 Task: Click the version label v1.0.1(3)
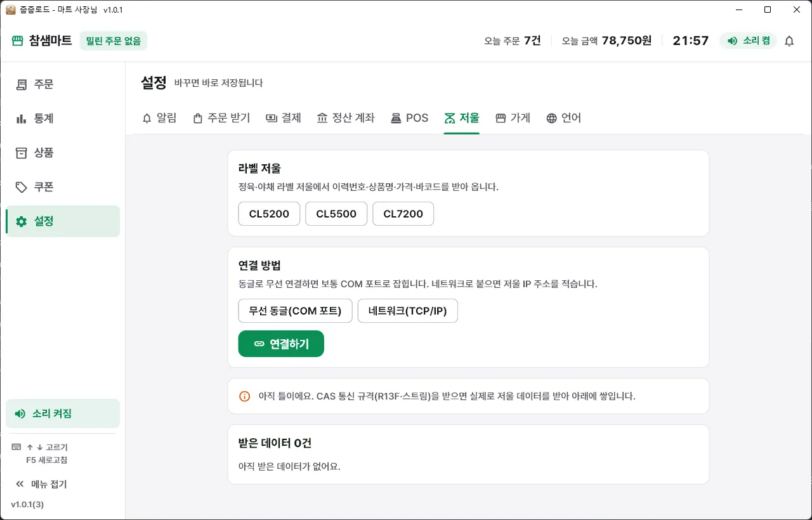[x=27, y=505]
